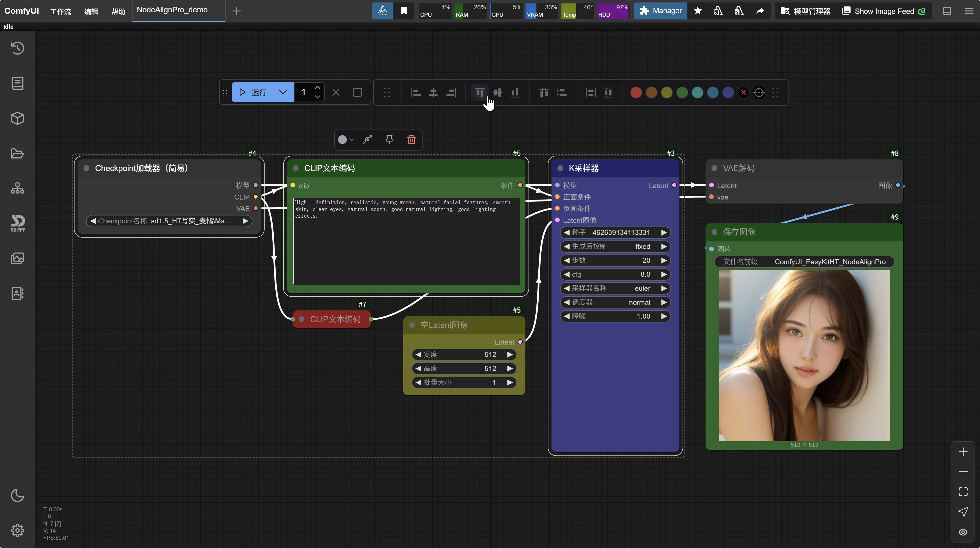Screen dimensions: 980x548
Task: Open the 采样器名称 euler selector
Action: coord(615,288)
